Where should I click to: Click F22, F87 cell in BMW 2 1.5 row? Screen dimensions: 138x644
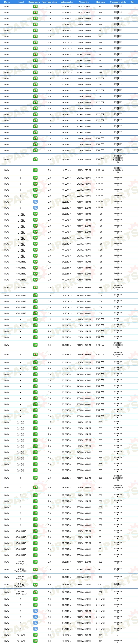pos(100,78)
